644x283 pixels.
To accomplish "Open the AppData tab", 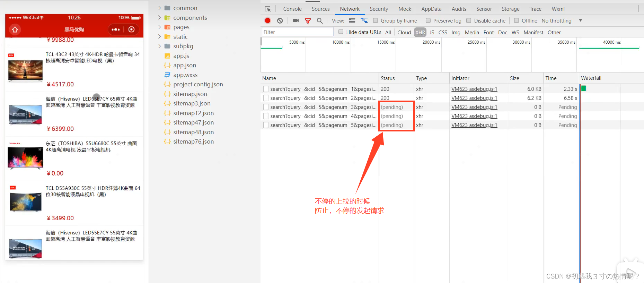I will pos(431,9).
